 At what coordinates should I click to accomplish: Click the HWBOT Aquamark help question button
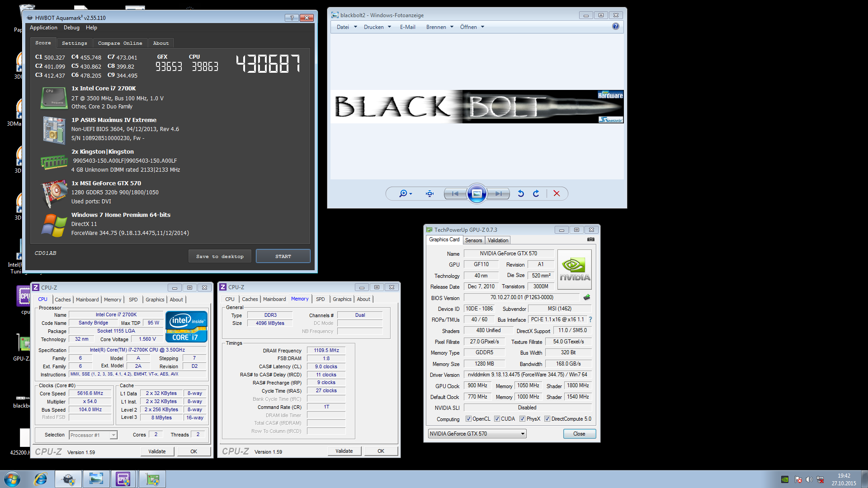(x=292, y=18)
